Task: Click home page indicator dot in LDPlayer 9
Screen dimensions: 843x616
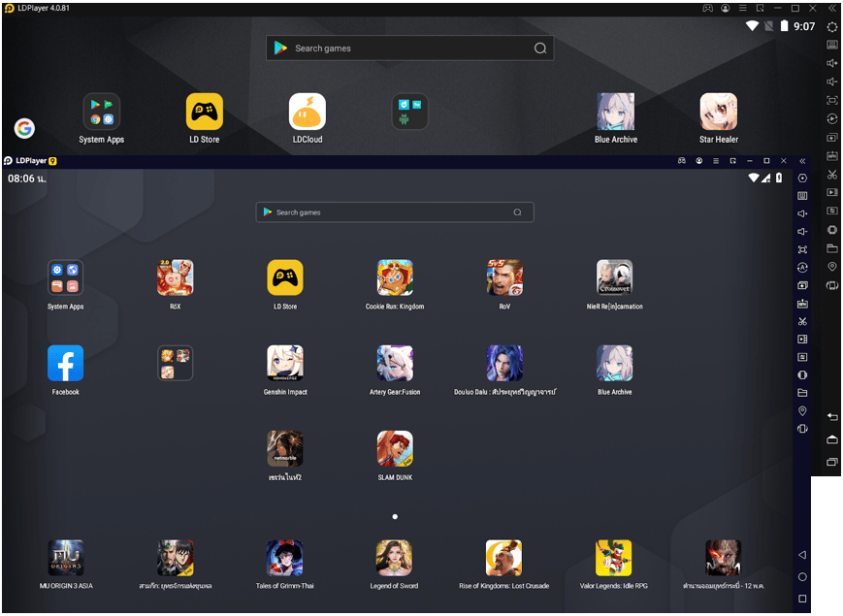Action: point(395,516)
